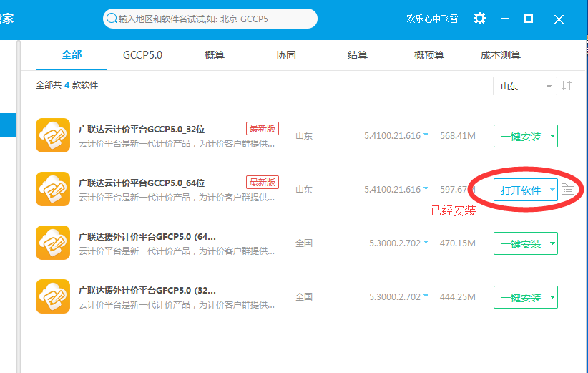Maximize the window

click(529, 19)
